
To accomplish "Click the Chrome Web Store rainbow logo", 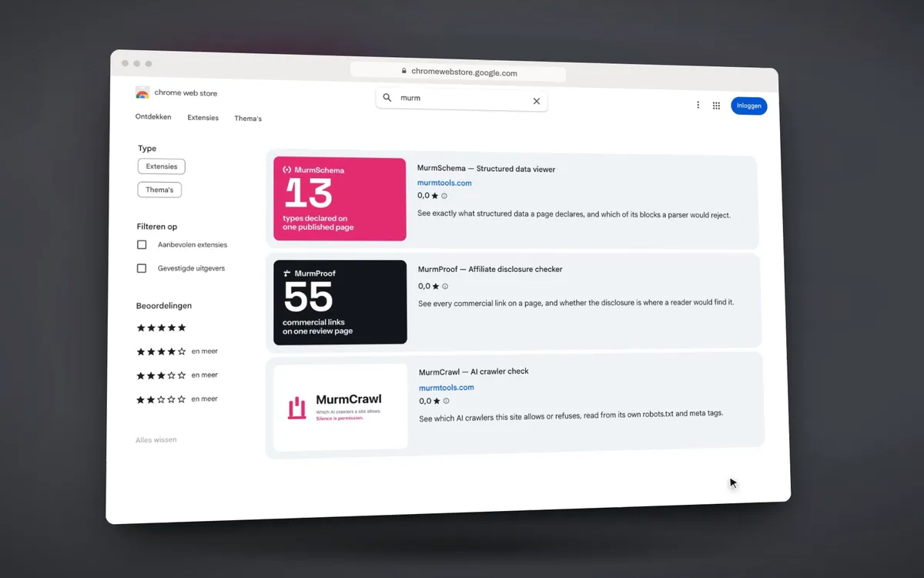I will (x=142, y=92).
